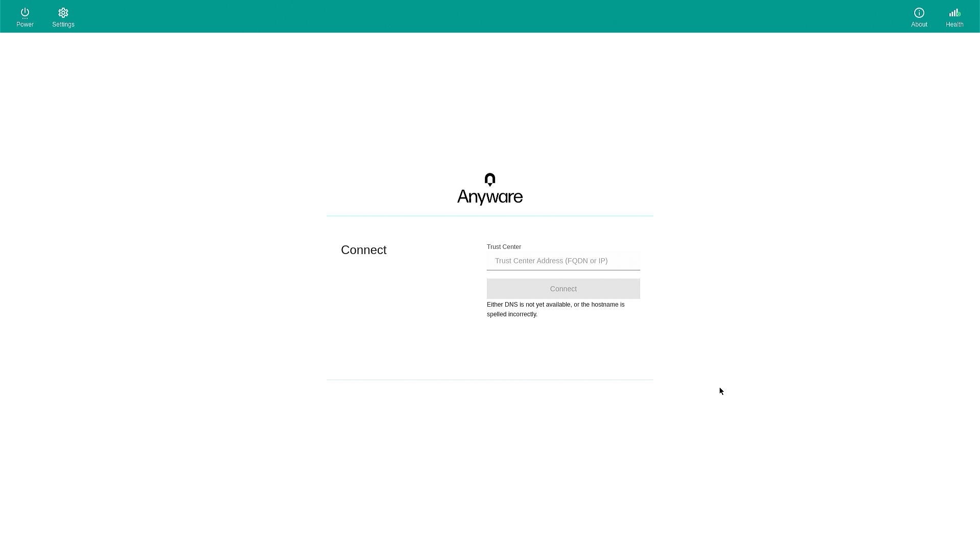
Task: View About information
Action: pos(919,16)
